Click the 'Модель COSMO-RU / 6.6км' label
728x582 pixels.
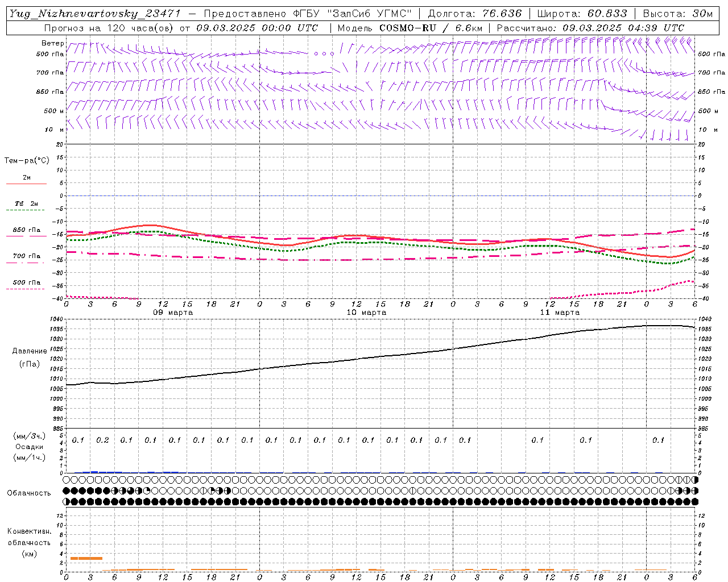(409, 28)
